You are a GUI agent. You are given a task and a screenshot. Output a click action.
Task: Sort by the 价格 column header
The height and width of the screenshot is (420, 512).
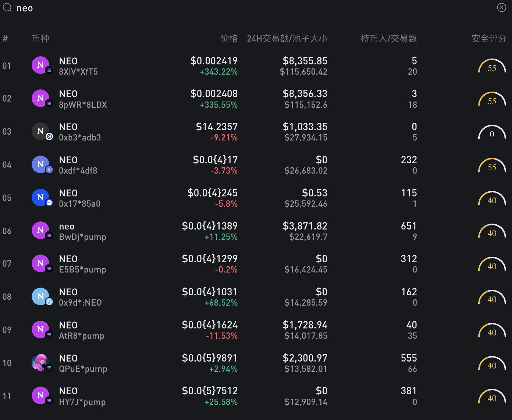tap(229, 39)
